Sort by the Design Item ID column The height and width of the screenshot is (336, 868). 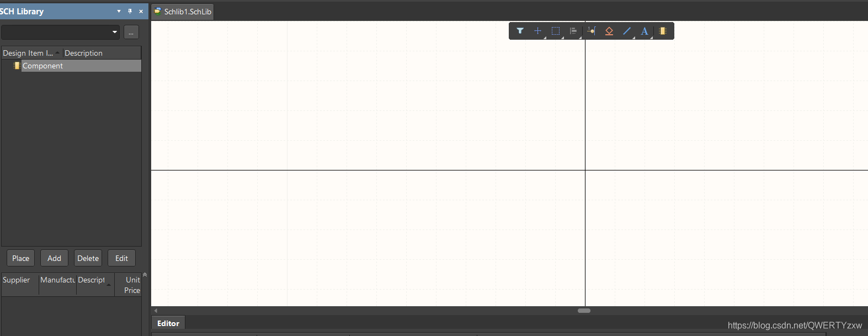pyautogui.click(x=31, y=53)
